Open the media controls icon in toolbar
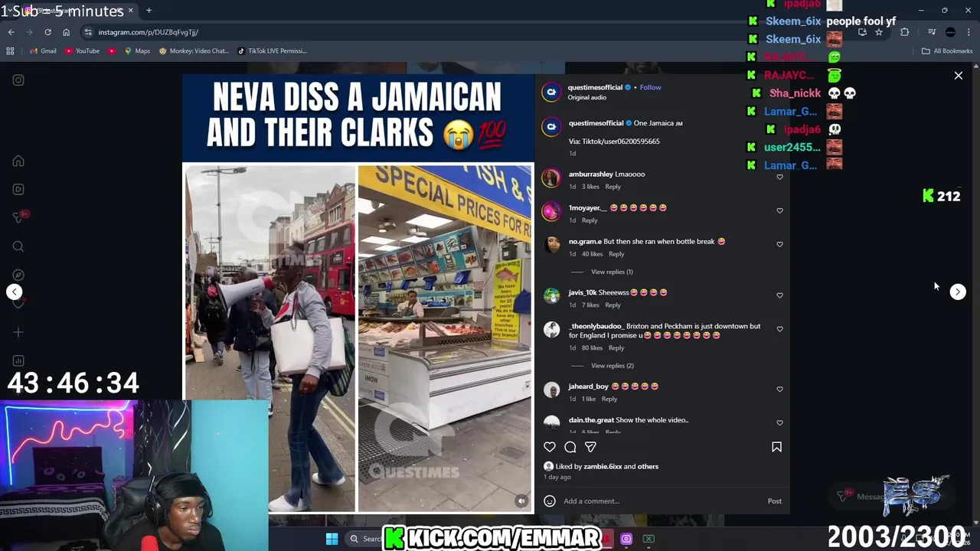This screenshot has width=980, height=551. pyautogui.click(x=932, y=32)
